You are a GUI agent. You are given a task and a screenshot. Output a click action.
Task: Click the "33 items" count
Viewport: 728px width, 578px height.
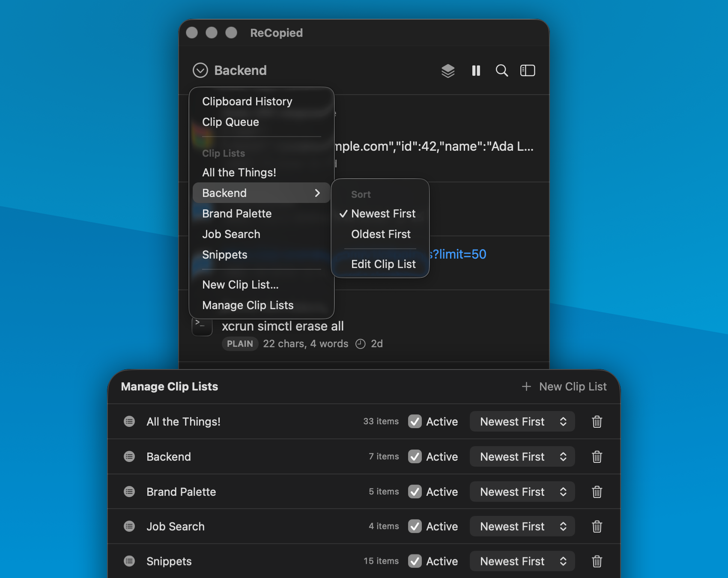click(x=381, y=421)
